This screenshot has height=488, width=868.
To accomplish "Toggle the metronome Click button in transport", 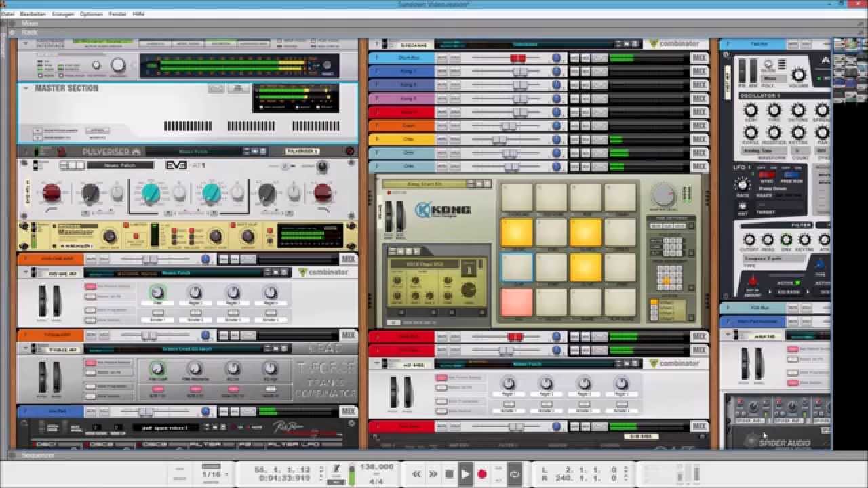I will [335, 469].
